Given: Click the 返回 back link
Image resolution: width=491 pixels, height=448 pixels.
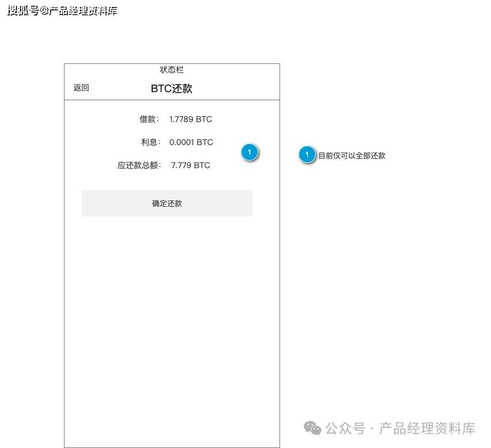Looking at the screenshot, I should [81, 88].
